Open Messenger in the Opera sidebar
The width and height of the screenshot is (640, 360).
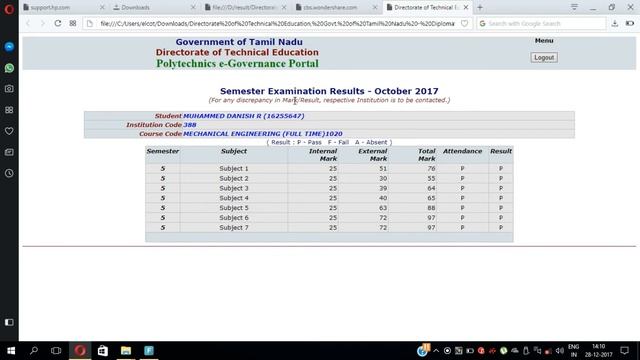9,47
